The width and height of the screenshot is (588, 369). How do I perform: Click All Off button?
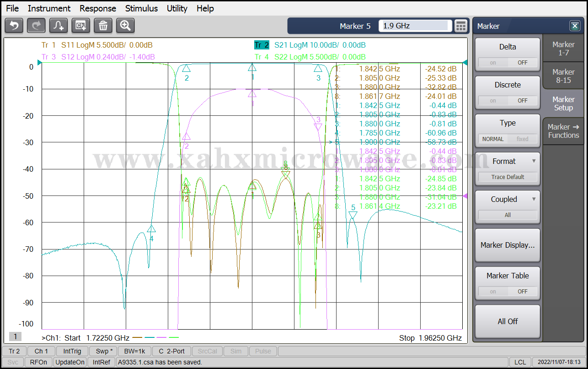(x=508, y=321)
